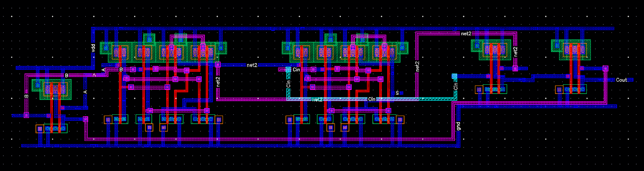Image resolution: width=644 pixels, height=171 pixels.
Task: Click the 'gnd' ground rail label
Action: pos(458,126)
